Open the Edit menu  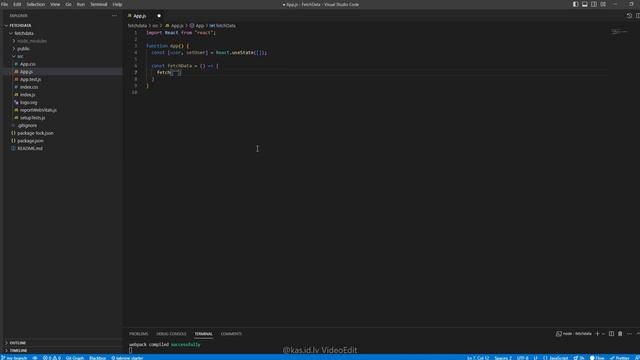coord(17,4)
